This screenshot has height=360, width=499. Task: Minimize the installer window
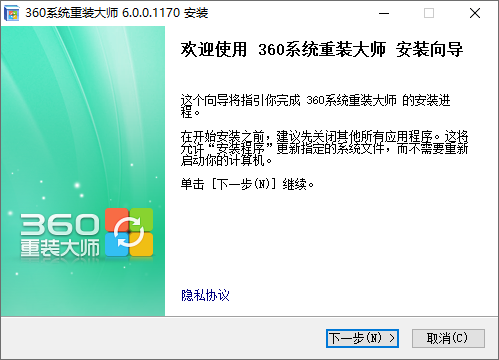point(384,13)
